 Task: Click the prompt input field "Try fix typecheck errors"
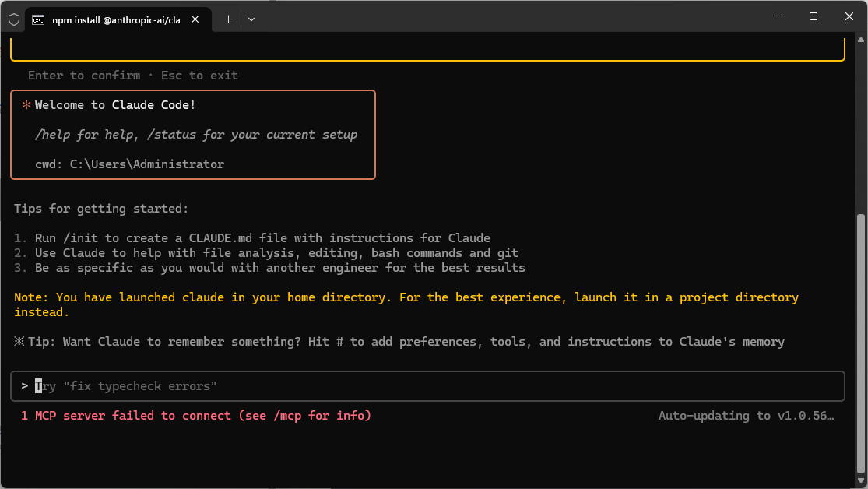[x=427, y=386]
